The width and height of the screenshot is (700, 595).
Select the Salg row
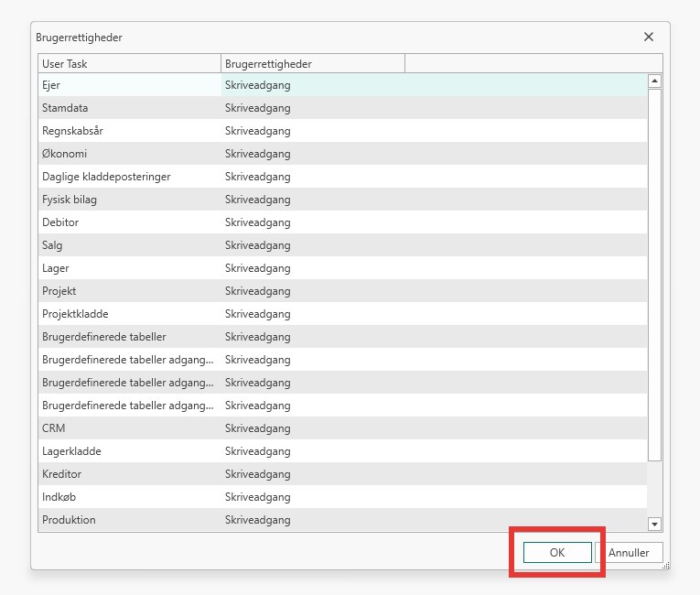coord(342,245)
